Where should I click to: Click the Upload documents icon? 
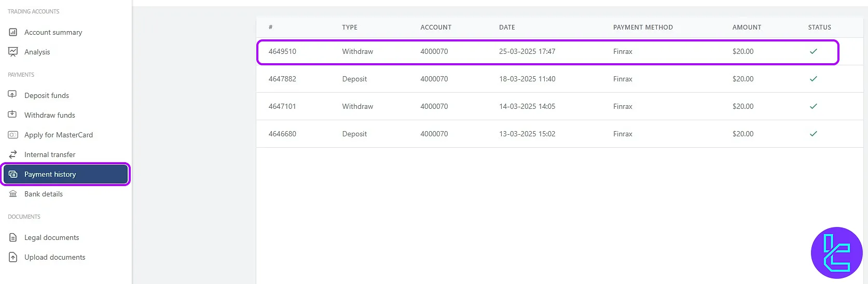[x=13, y=257]
